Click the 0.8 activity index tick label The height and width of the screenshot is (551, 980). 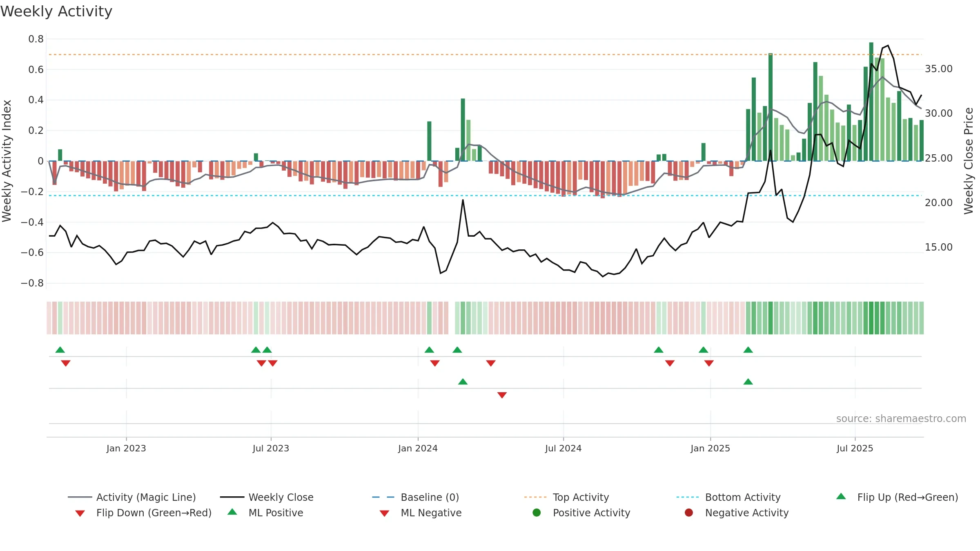tap(36, 39)
